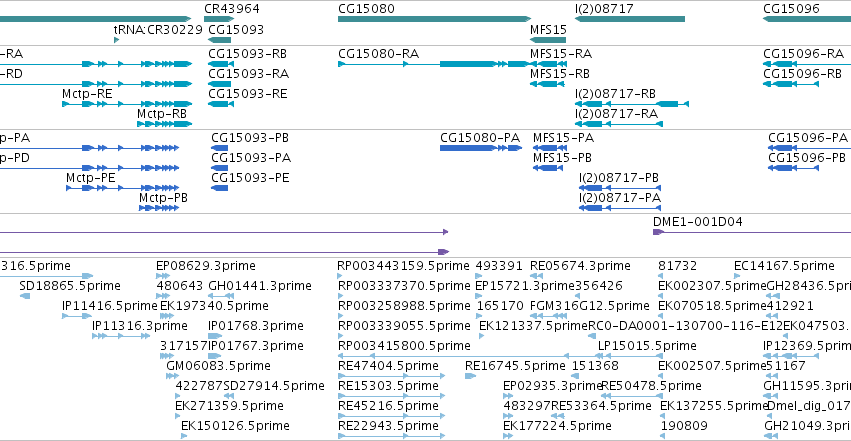Click the RP003258988.5prime label

click(x=404, y=306)
